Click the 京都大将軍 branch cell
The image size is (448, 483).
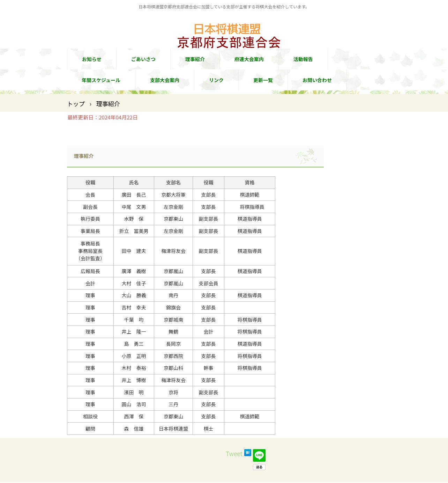click(173, 195)
